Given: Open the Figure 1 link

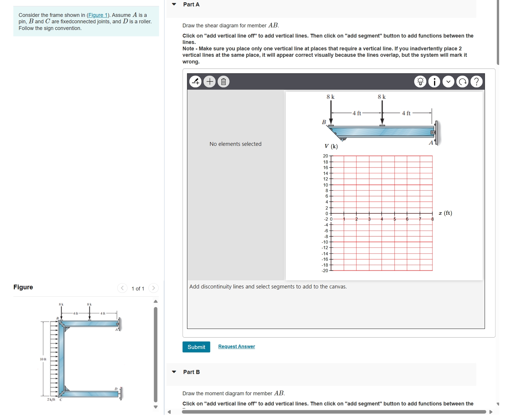Looking at the screenshot, I should pos(98,15).
